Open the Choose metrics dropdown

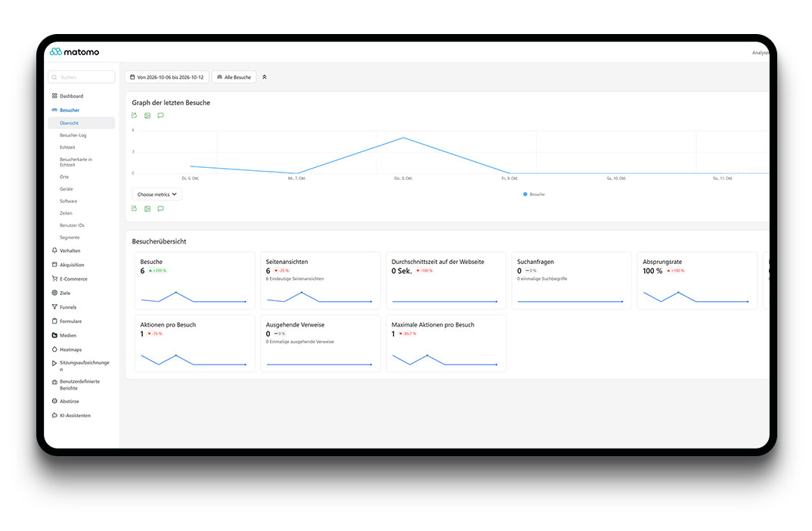click(157, 194)
